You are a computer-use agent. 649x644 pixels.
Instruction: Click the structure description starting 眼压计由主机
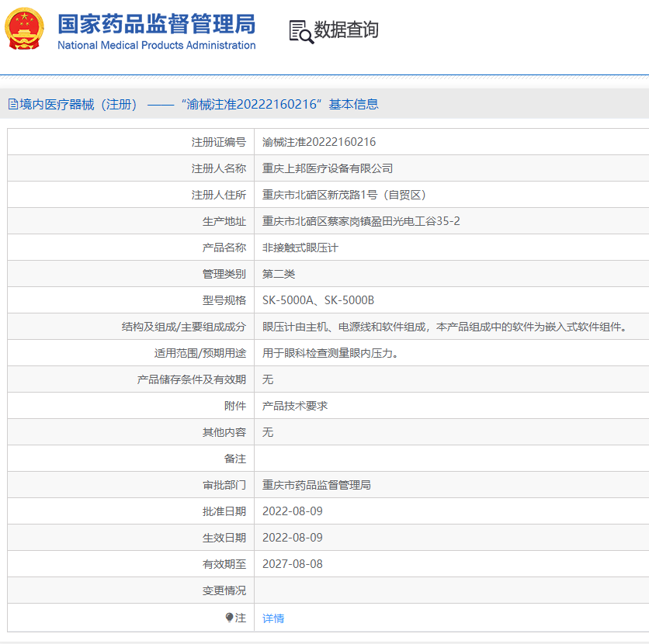point(445,327)
